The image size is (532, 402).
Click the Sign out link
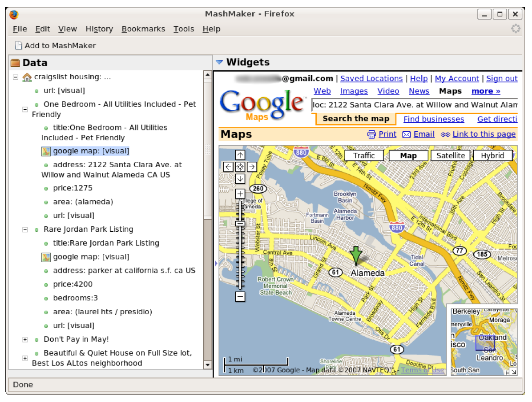click(x=502, y=78)
